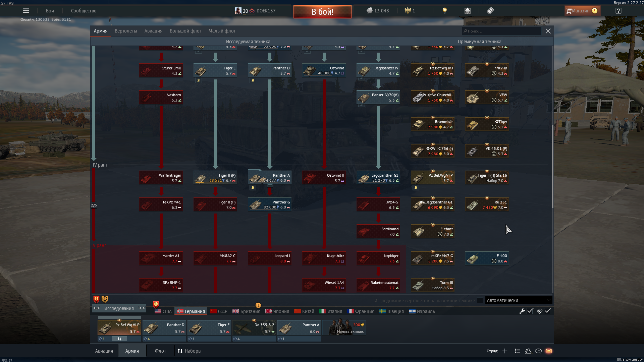Image resolution: width=644 pixels, height=362 pixels.
Task: Toggle the auto-repair checkbox
Action: (x=530, y=311)
